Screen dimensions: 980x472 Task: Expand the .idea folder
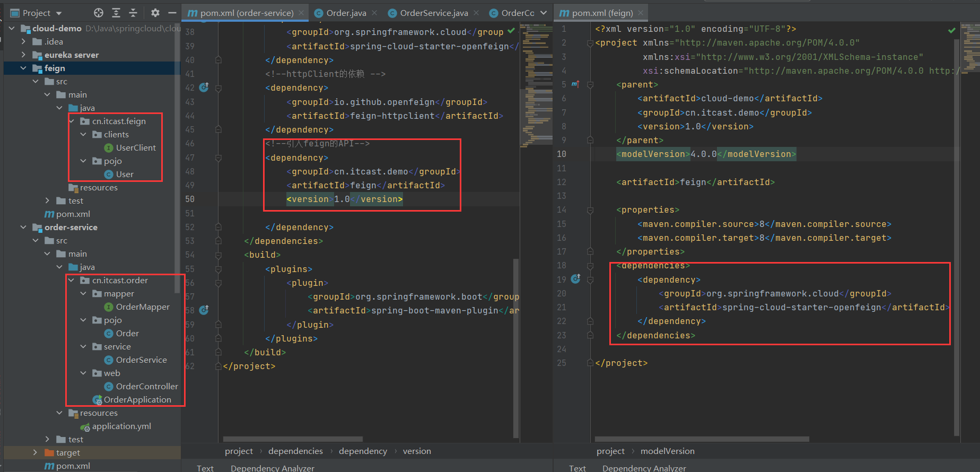(23, 41)
